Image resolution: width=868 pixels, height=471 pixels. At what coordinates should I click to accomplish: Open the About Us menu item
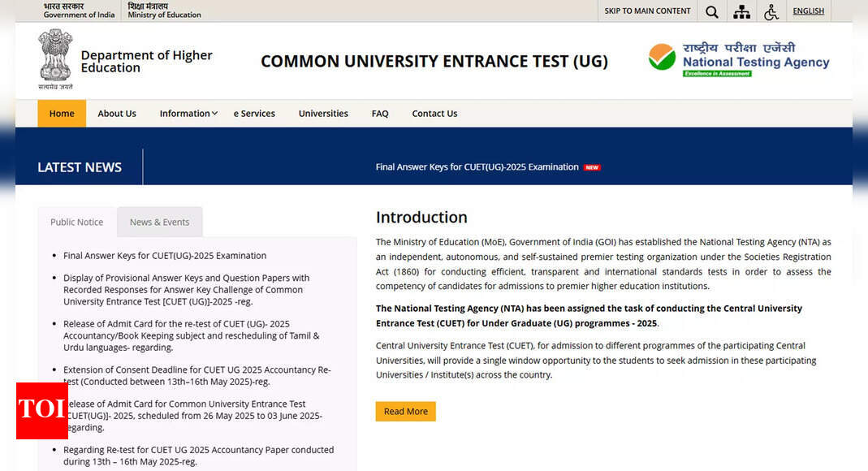click(x=117, y=114)
